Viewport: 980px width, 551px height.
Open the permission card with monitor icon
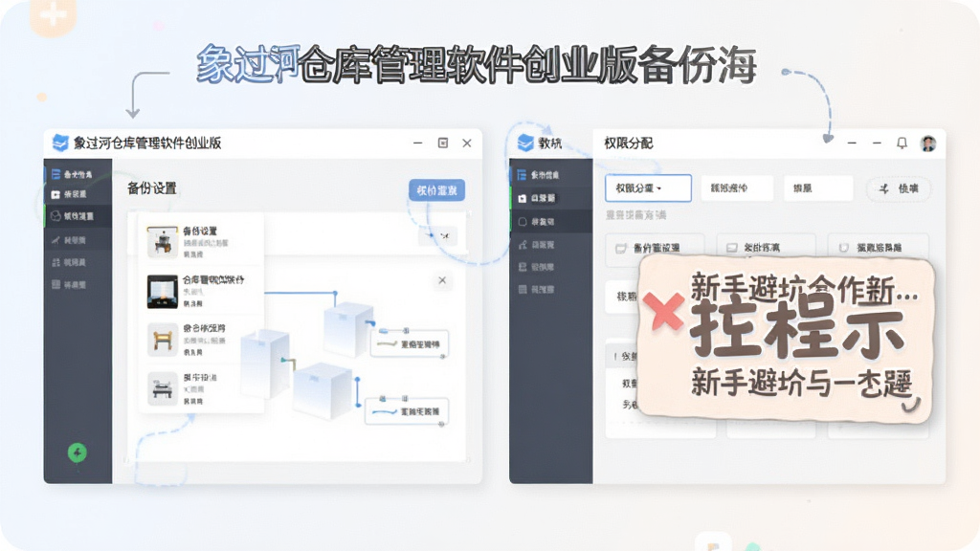tap(766, 247)
